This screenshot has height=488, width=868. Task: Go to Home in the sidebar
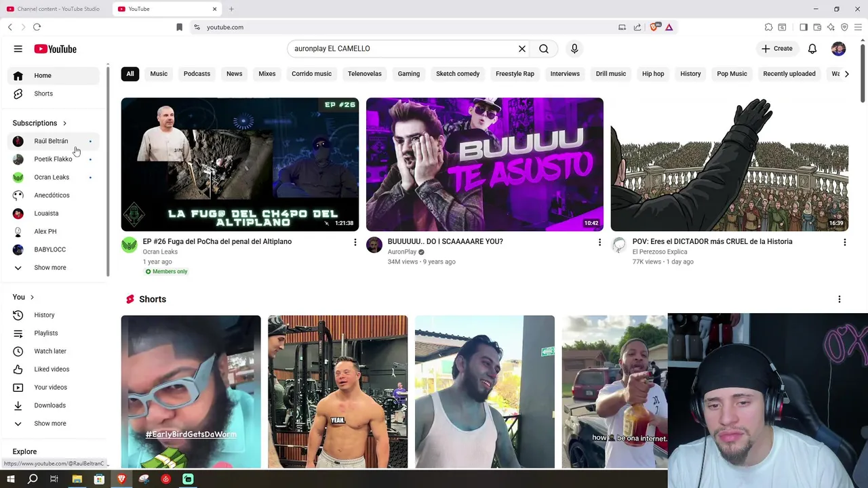(54, 75)
